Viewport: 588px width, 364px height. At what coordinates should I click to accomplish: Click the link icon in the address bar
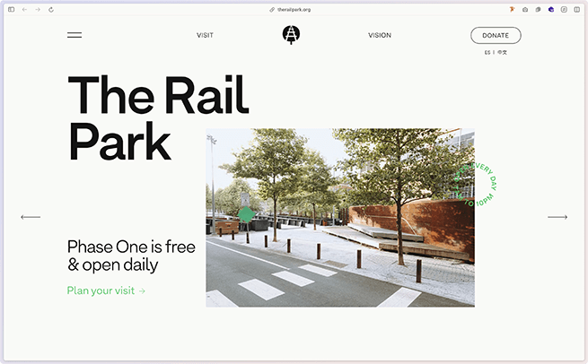click(272, 10)
